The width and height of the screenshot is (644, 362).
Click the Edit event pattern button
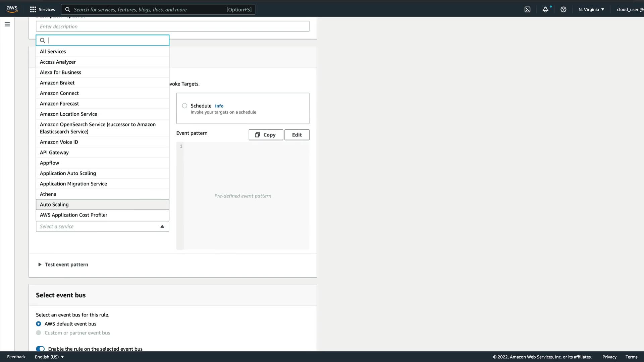pos(297,135)
